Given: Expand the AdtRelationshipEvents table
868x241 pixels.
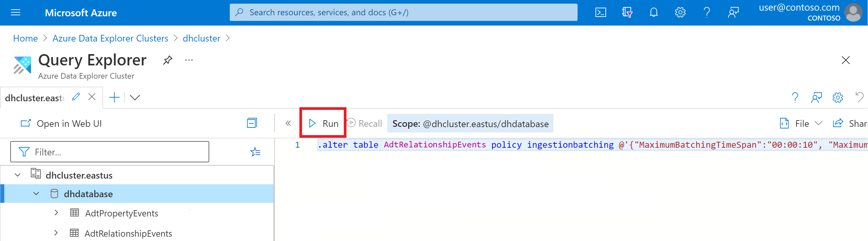Looking at the screenshot, I should coord(56,233).
